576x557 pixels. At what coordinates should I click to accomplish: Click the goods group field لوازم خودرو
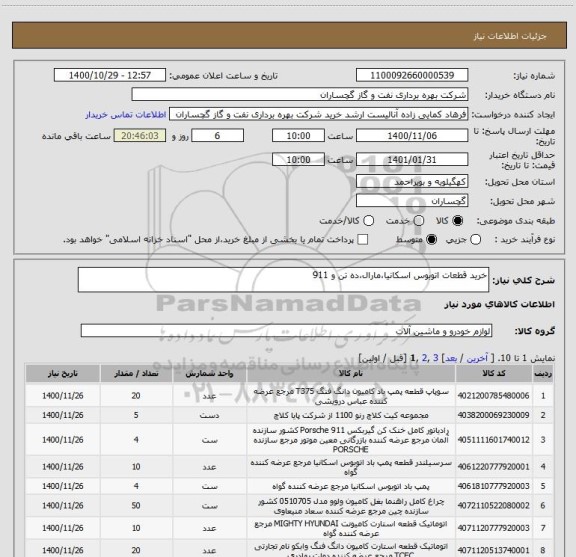click(286, 331)
